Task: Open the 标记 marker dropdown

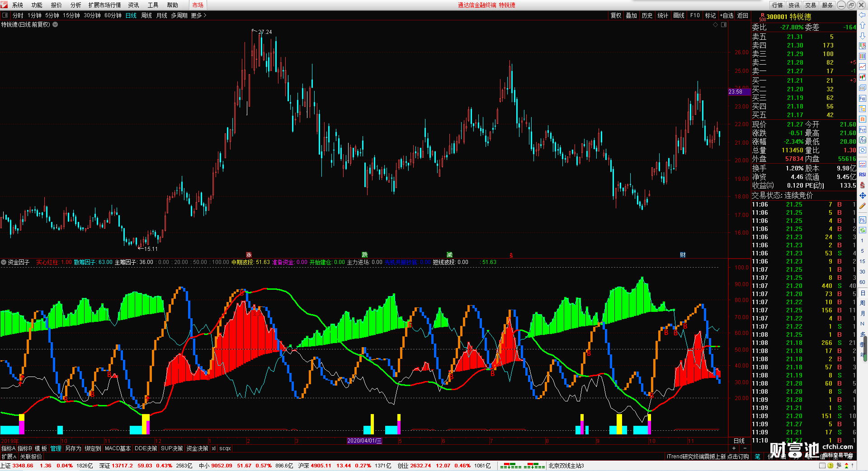Action: [x=710, y=15]
